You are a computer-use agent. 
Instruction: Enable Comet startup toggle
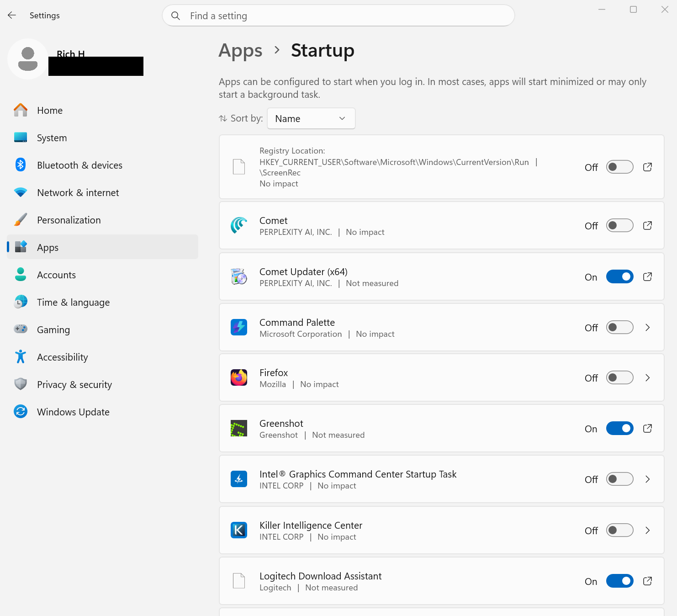tap(620, 225)
